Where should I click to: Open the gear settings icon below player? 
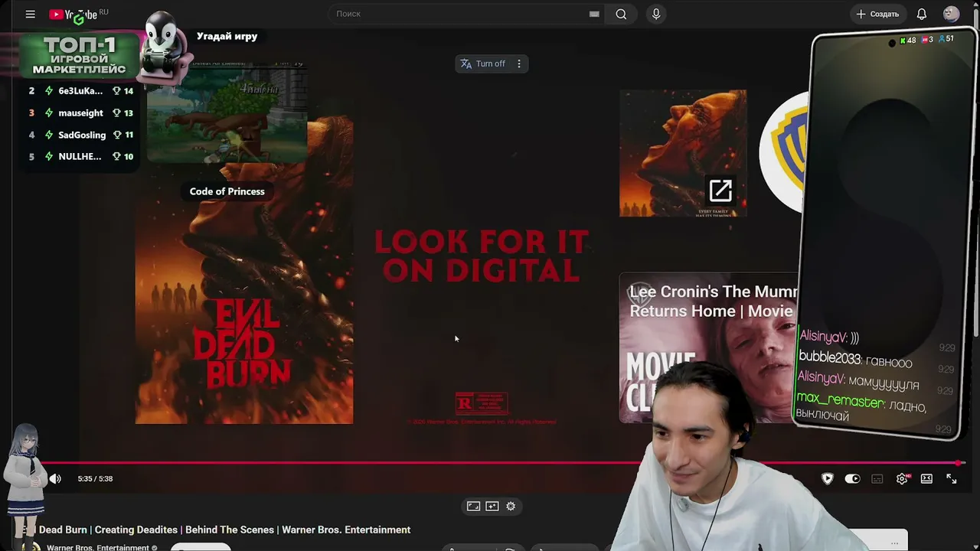pos(511,506)
